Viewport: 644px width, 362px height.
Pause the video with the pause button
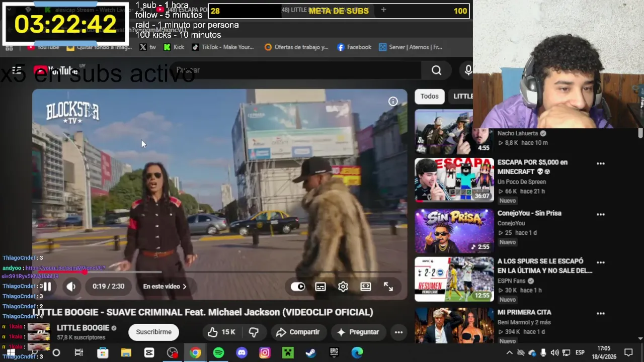(x=47, y=287)
